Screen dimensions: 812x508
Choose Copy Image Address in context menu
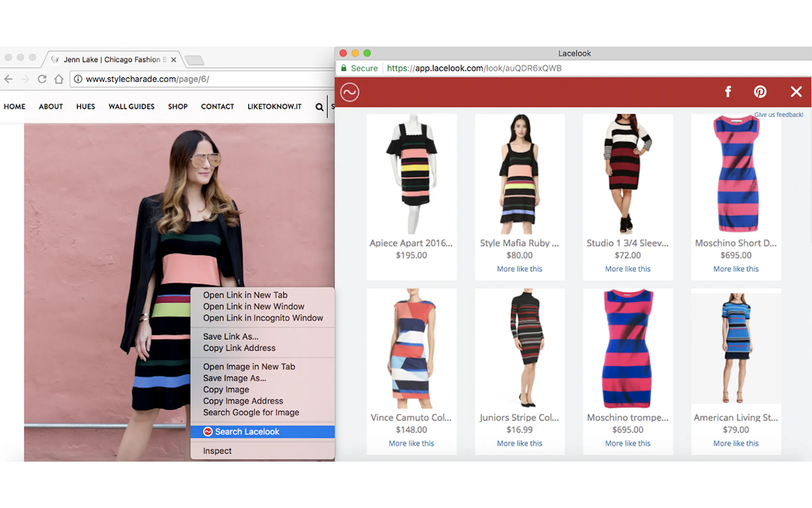click(x=243, y=401)
